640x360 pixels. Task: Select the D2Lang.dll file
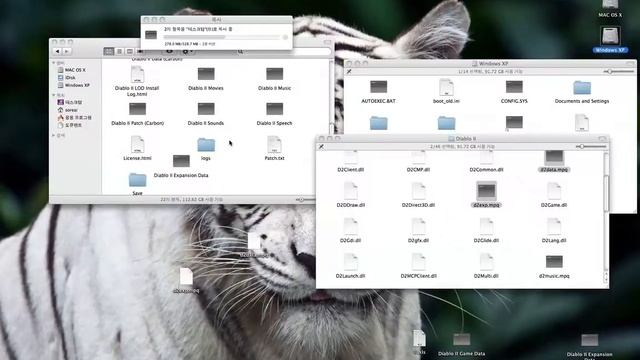click(x=554, y=231)
